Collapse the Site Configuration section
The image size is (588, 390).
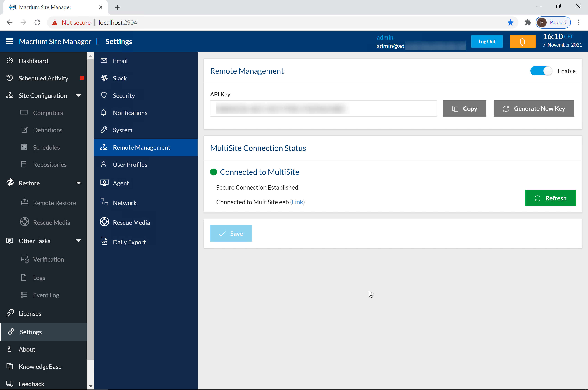78,96
